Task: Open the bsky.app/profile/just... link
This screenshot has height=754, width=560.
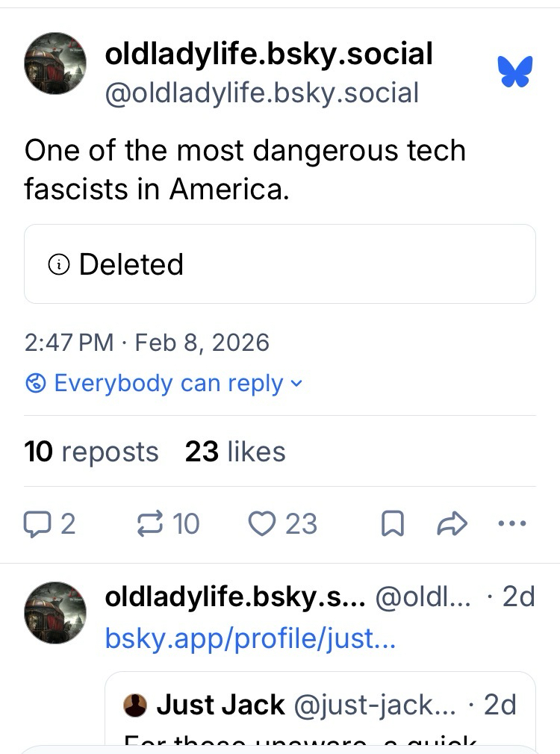Action: [x=249, y=639]
